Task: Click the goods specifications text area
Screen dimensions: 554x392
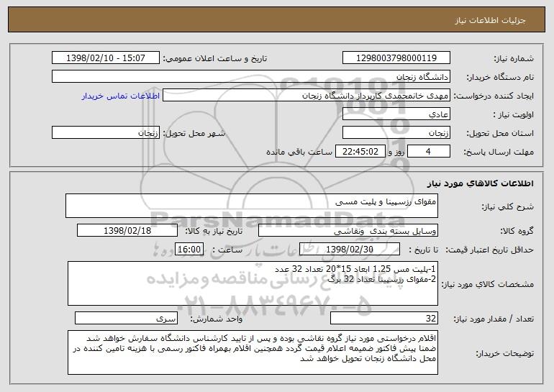Action: pos(253,283)
